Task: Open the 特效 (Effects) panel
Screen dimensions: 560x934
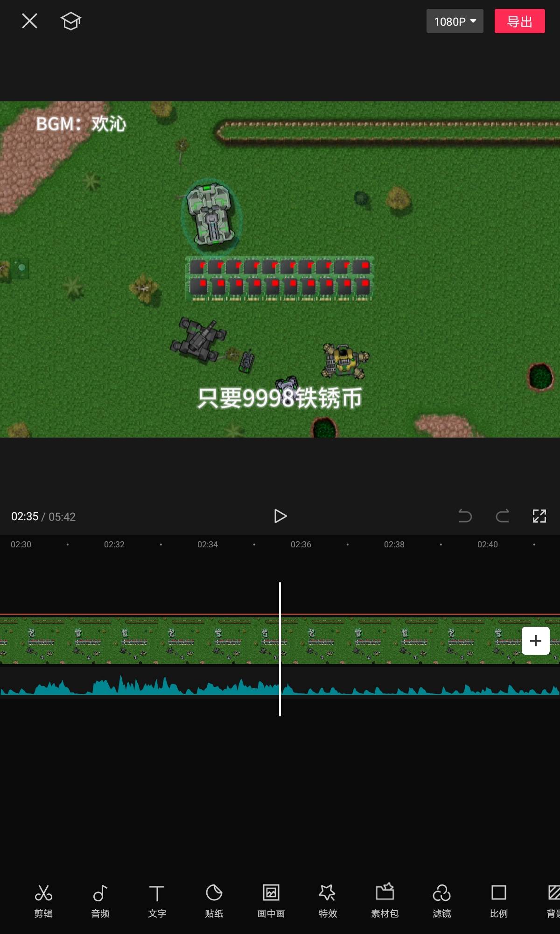Action: [x=328, y=901]
